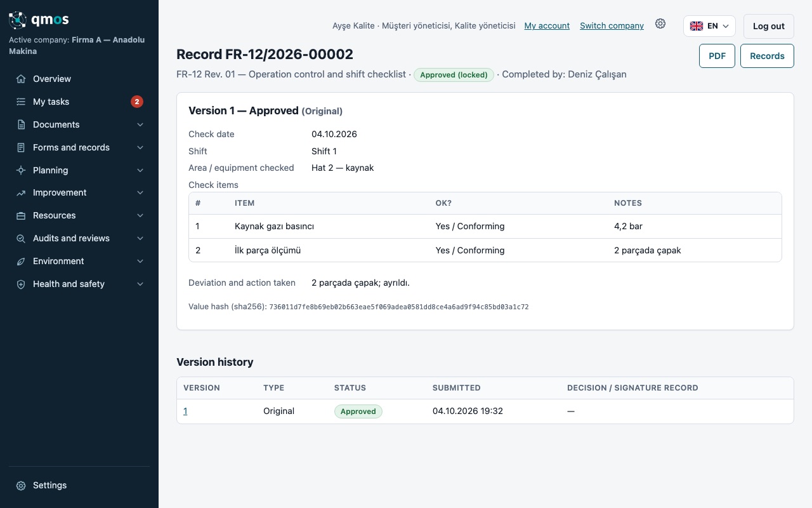Click the red tasks count badge

pos(137,102)
